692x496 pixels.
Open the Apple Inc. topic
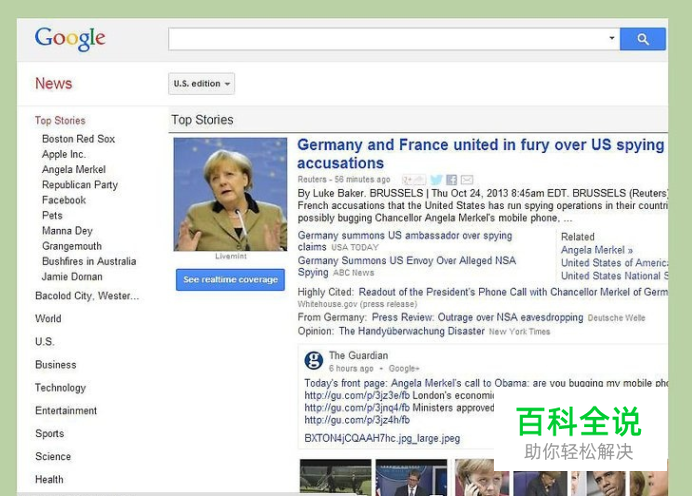coord(64,154)
